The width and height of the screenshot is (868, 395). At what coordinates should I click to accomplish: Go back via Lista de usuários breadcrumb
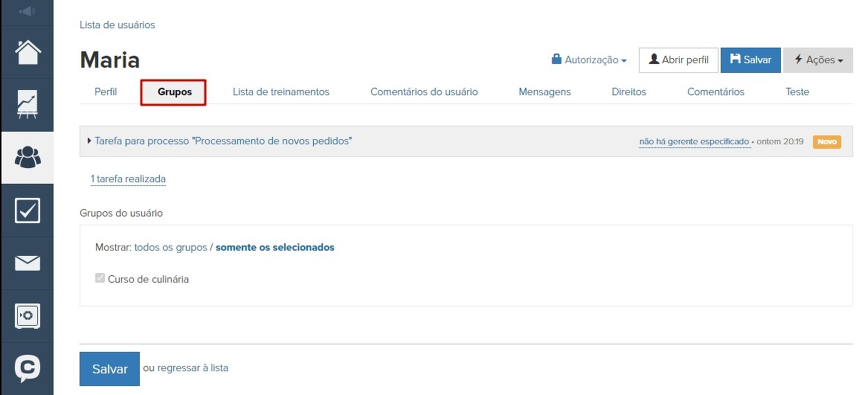118,25
